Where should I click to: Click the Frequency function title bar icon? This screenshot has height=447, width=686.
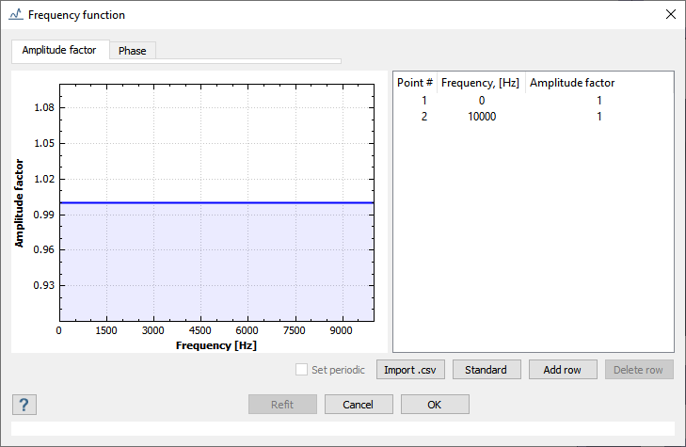click(15, 15)
